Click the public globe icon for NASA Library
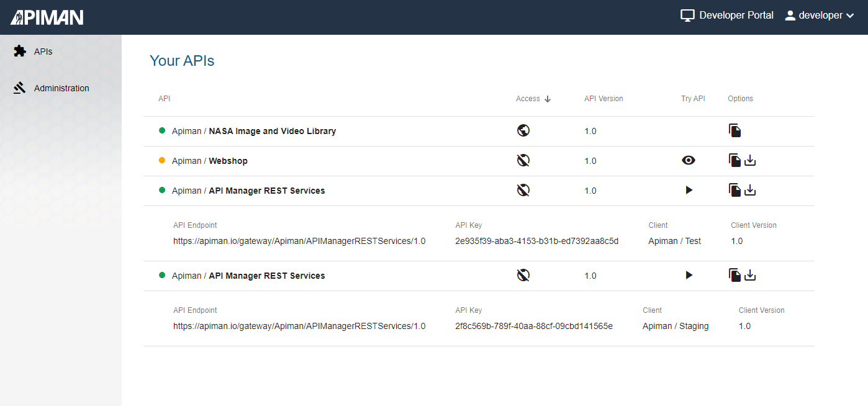This screenshot has height=406, width=868. [523, 131]
